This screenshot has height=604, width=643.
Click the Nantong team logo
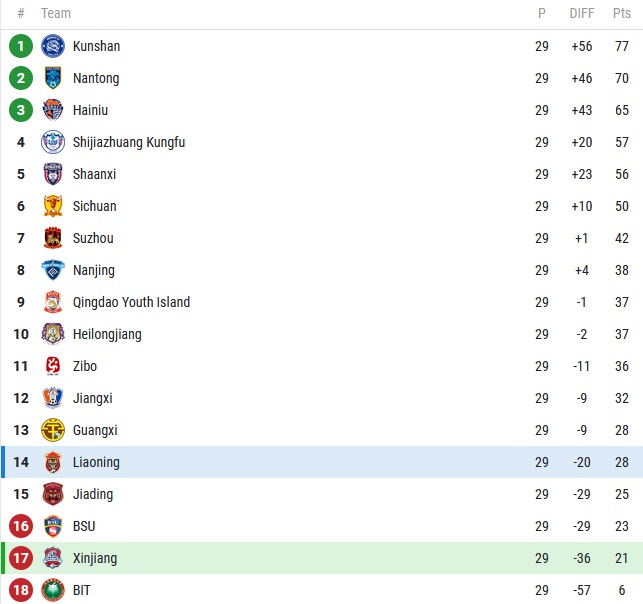tap(53, 78)
